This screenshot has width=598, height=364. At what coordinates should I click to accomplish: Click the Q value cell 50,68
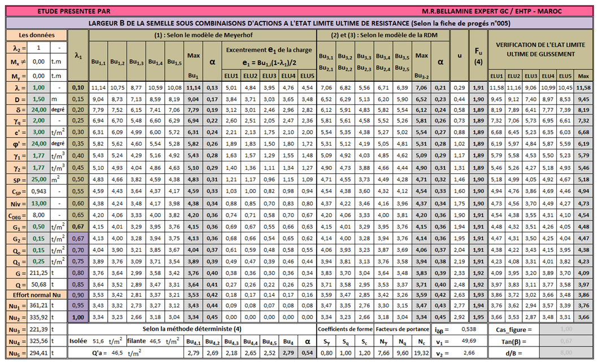(x=38, y=284)
